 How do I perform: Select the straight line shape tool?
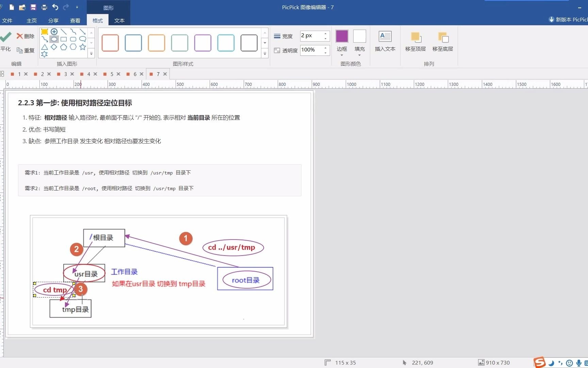point(63,32)
